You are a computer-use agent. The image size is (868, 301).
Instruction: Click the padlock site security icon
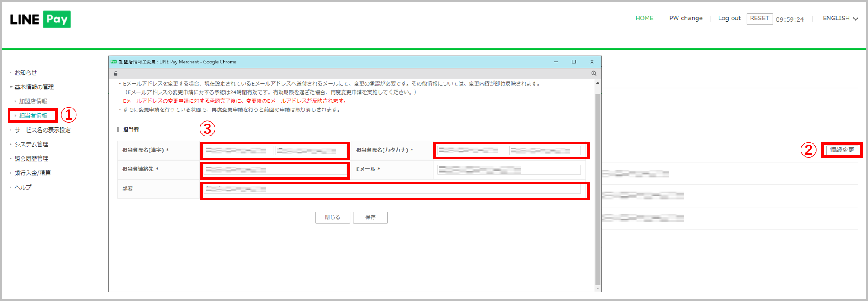(116, 73)
